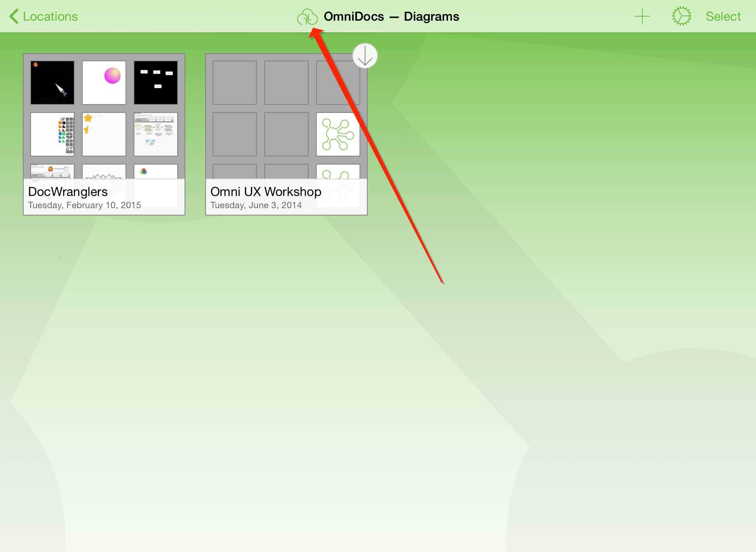Select the Locations back arrow icon

[13, 16]
